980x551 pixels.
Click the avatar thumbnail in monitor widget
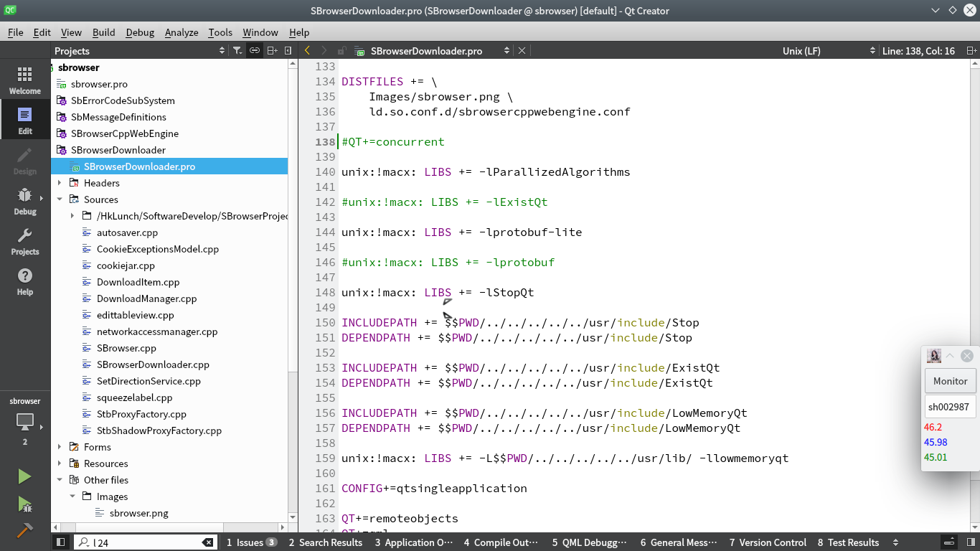(x=934, y=356)
